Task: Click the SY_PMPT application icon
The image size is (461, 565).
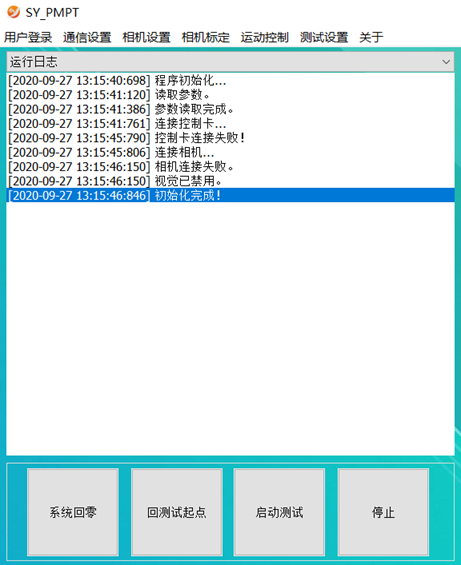Action: click(x=13, y=12)
